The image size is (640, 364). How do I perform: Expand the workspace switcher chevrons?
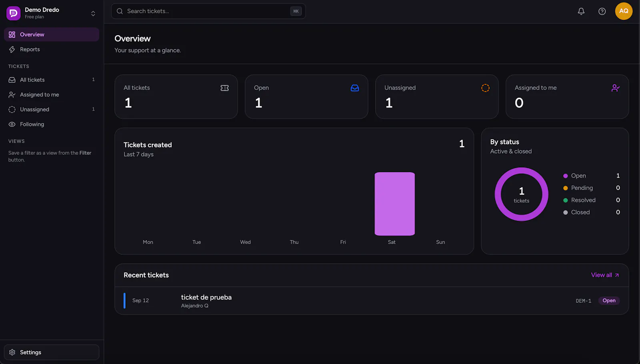pyautogui.click(x=93, y=13)
